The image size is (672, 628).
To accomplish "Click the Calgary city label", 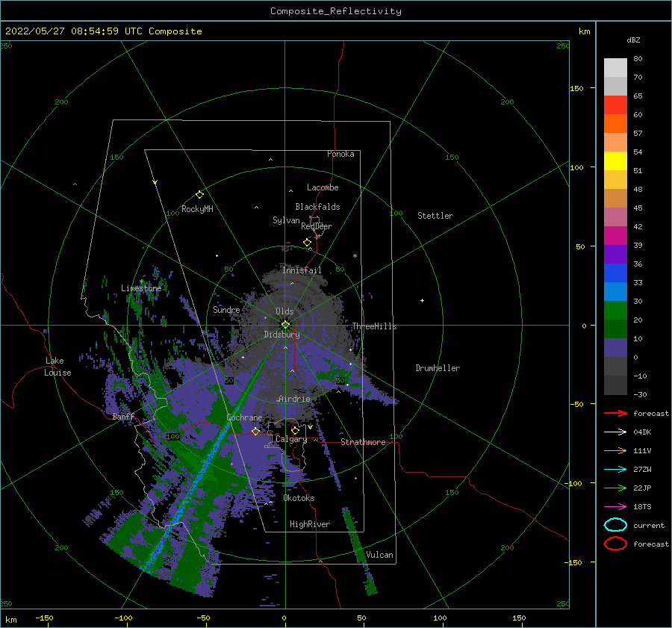I will click(x=291, y=439).
